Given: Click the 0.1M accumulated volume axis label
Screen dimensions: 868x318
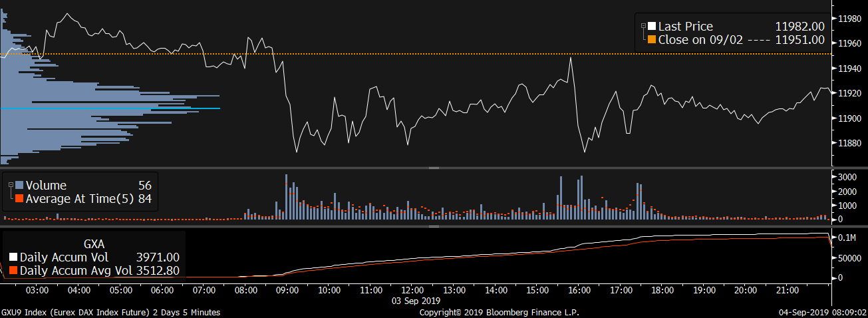Looking at the screenshot, I should 848,238.
